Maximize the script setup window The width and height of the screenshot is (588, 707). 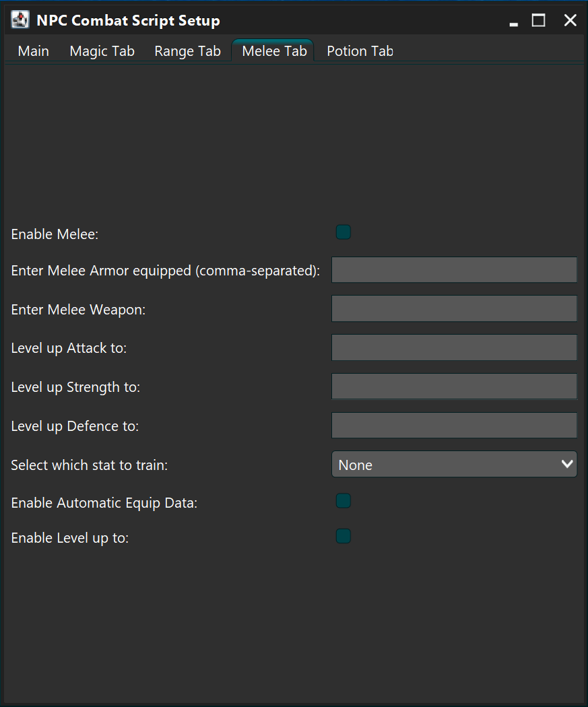tap(538, 20)
